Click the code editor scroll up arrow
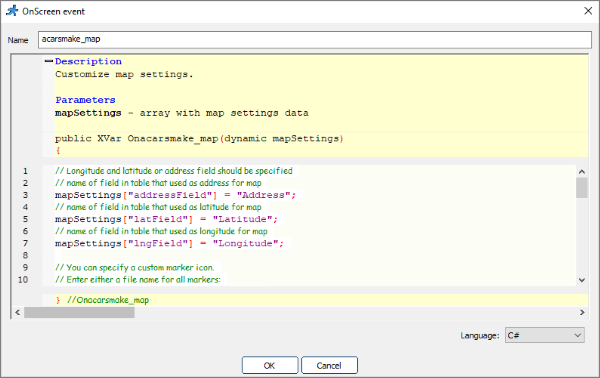 click(582, 172)
